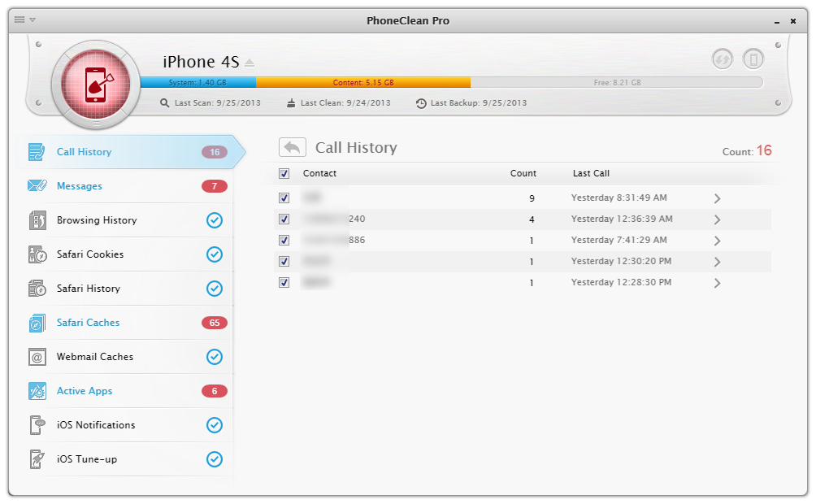The height and width of the screenshot is (504, 816).
Task: Sort the list by Last Call column
Action: click(x=591, y=173)
